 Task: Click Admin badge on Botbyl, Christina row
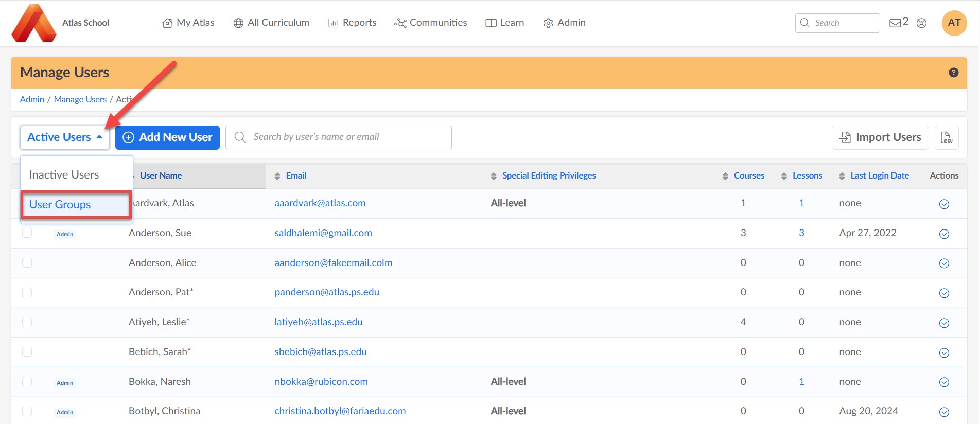pyautogui.click(x=65, y=412)
